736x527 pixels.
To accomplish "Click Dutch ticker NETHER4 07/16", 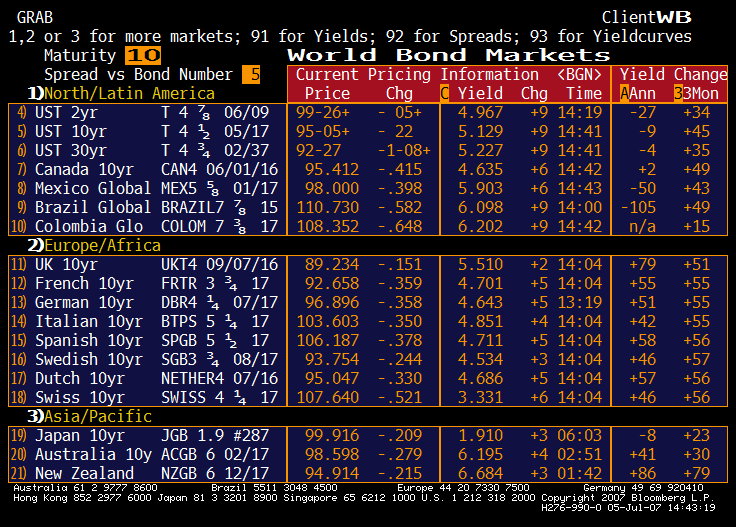I will click(x=220, y=379).
